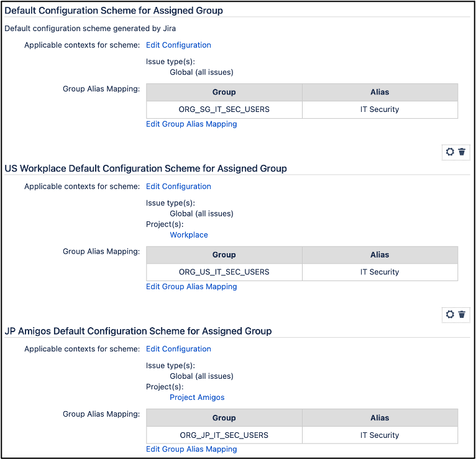The width and height of the screenshot is (476, 459).
Task: Open the gear icon above JP Amigos scheme
Action: 451,315
